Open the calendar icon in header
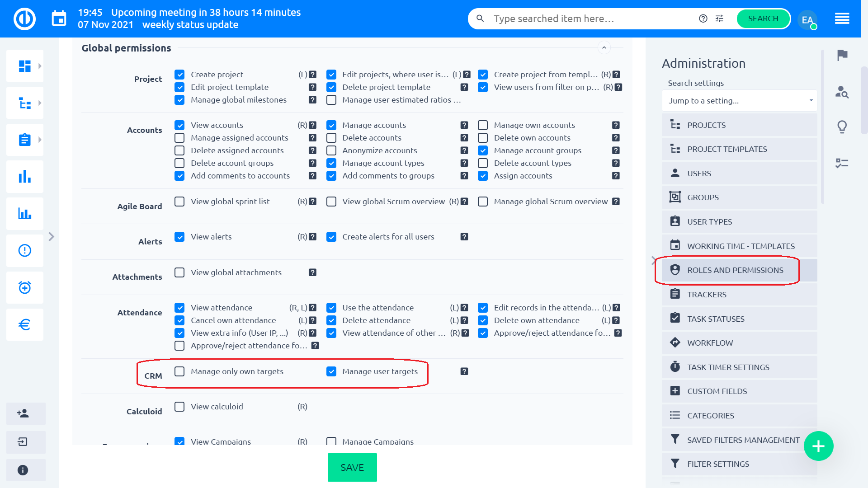Screen dimensions: 868x488 59,19
